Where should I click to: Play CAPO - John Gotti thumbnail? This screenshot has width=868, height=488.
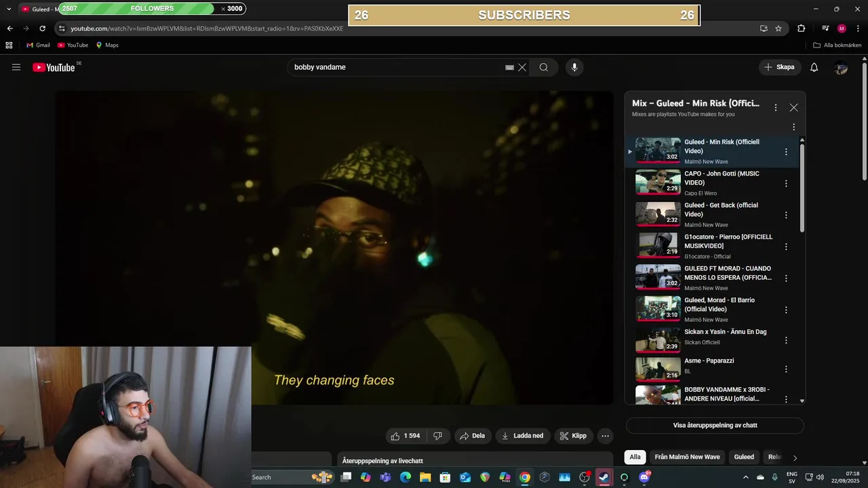click(x=658, y=183)
